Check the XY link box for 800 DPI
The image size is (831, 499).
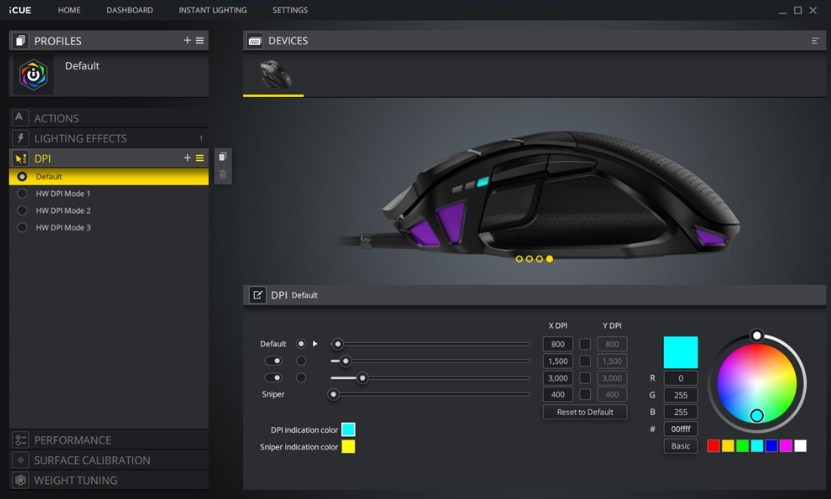point(585,344)
